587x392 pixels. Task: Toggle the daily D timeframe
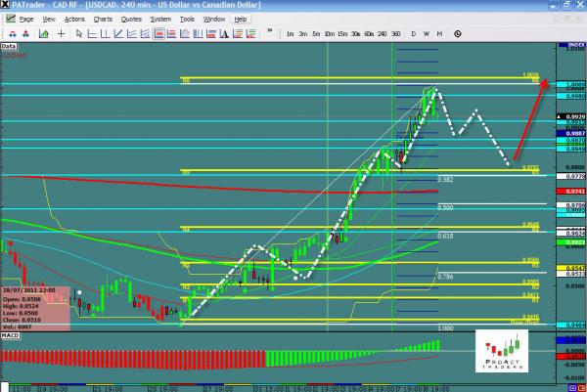(x=414, y=33)
